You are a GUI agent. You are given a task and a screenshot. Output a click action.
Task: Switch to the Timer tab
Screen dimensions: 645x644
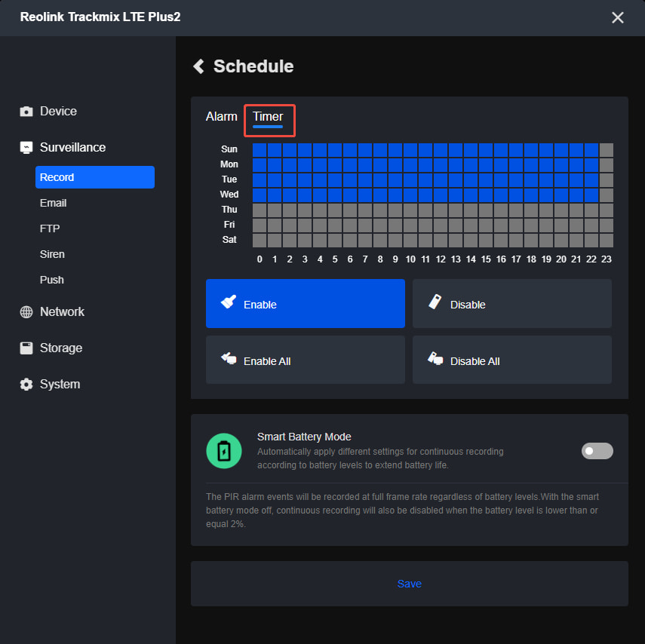pyautogui.click(x=268, y=116)
